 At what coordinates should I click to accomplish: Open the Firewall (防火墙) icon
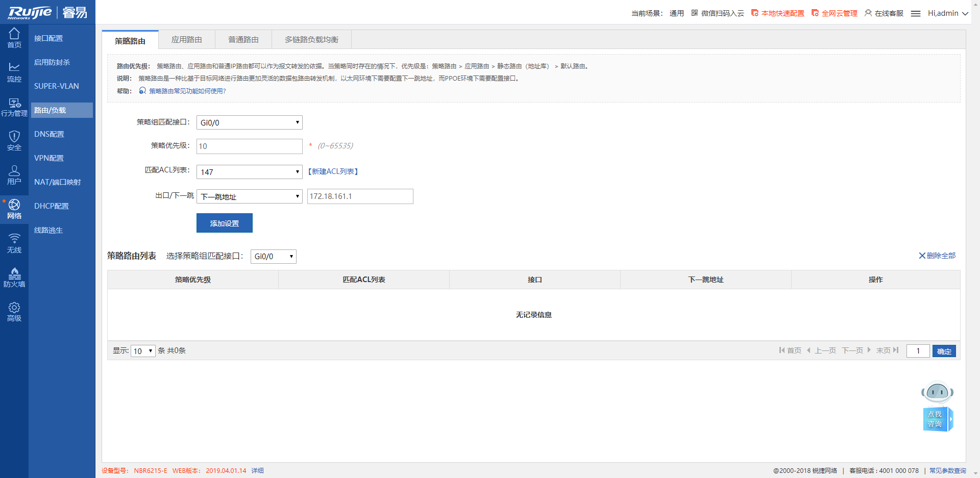[14, 278]
